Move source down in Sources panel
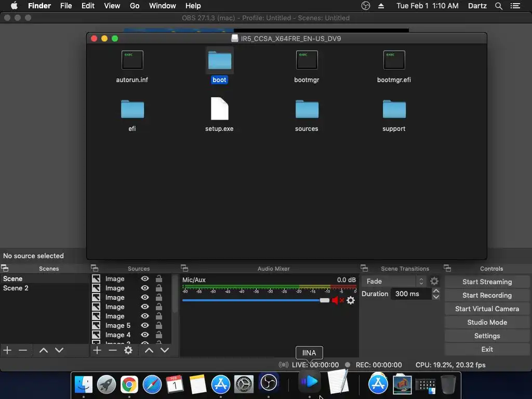The image size is (532, 399). (x=165, y=350)
